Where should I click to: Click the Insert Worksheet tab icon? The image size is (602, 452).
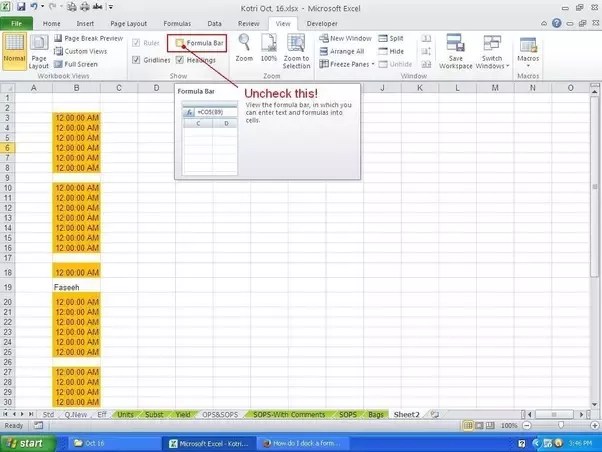[435, 415]
